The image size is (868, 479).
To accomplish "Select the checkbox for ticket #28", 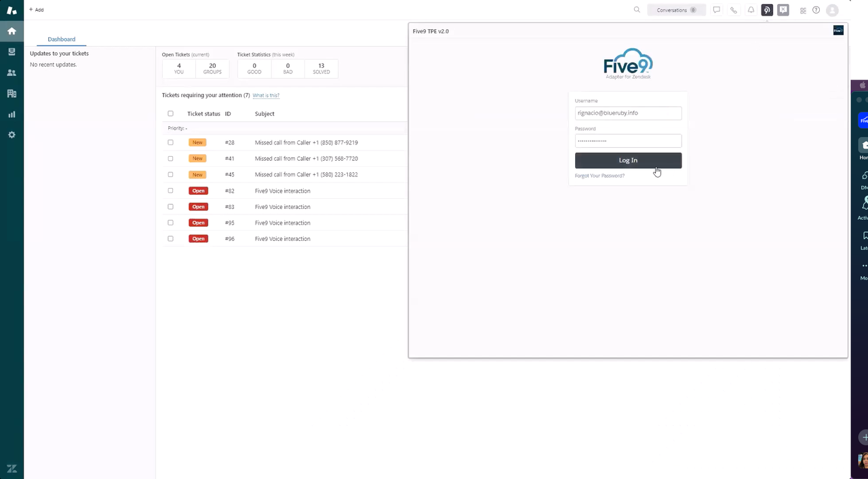I will (x=170, y=142).
